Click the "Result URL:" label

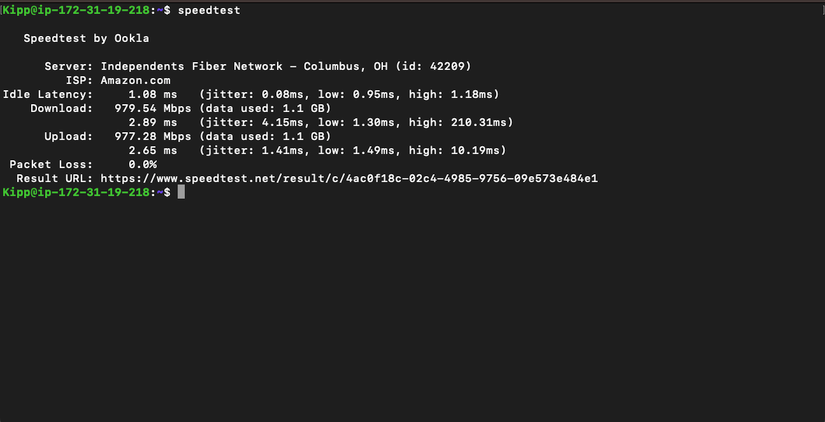pos(54,178)
